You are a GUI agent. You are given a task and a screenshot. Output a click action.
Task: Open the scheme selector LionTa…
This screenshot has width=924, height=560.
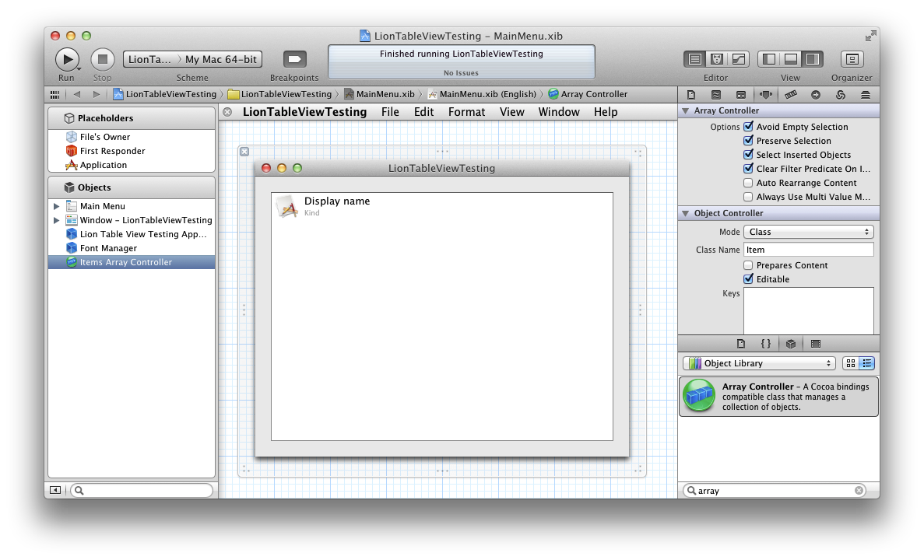[149, 59]
